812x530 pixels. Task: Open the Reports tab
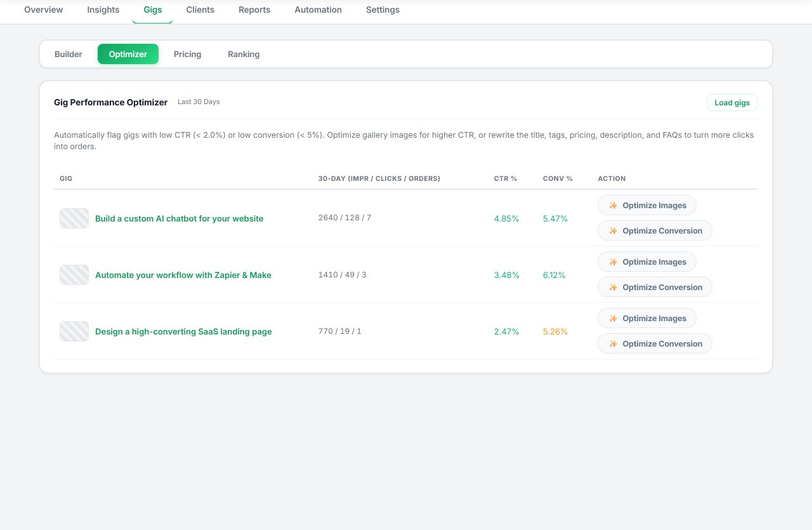point(254,10)
